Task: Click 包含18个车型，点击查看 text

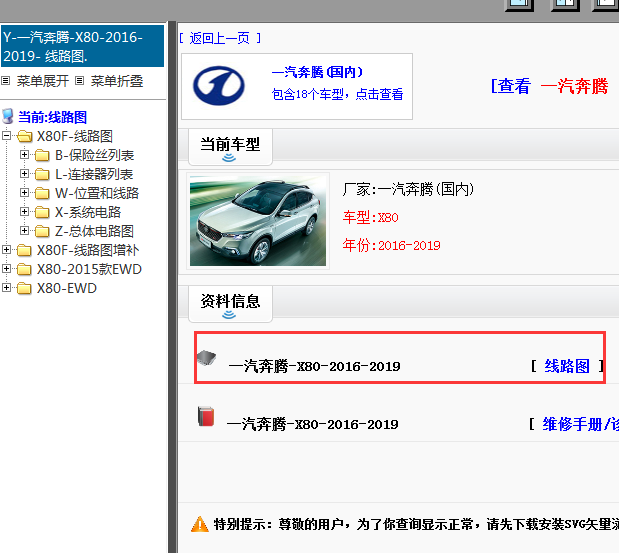Action: pyautogui.click(x=338, y=94)
